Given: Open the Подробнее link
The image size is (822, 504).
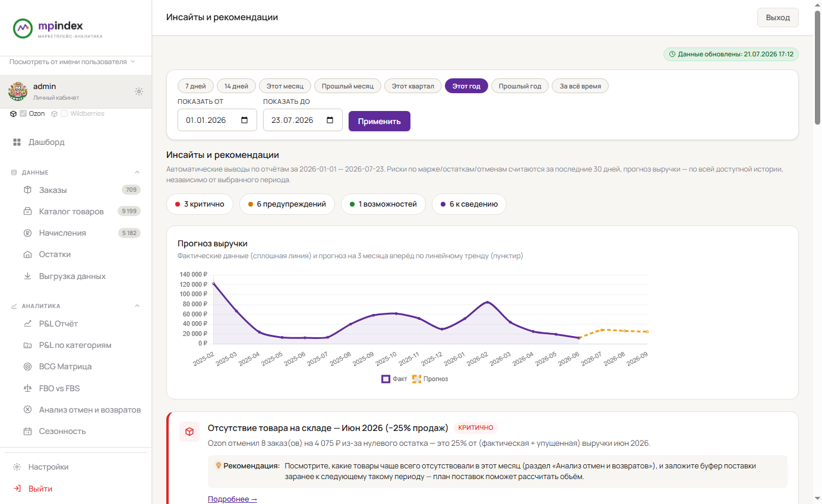Looking at the screenshot, I should click(x=232, y=499).
